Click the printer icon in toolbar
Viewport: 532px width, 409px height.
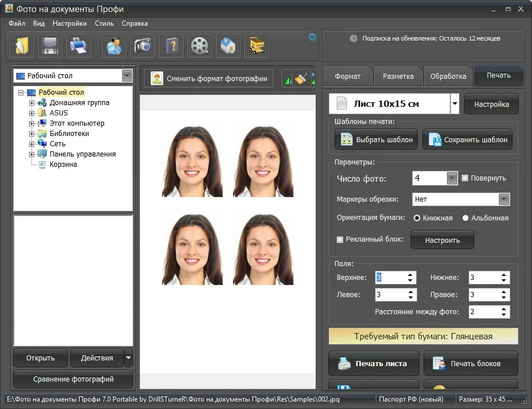78,46
